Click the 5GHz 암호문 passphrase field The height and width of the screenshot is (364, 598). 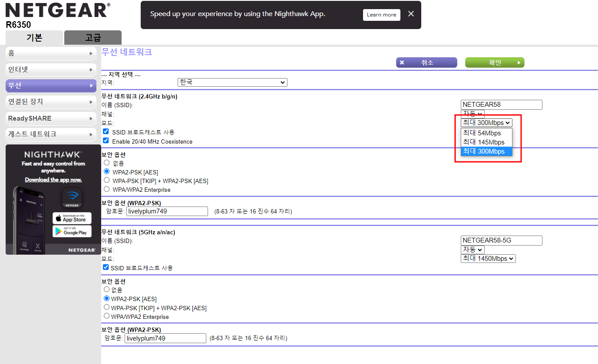pyautogui.click(x=165, y=338)
